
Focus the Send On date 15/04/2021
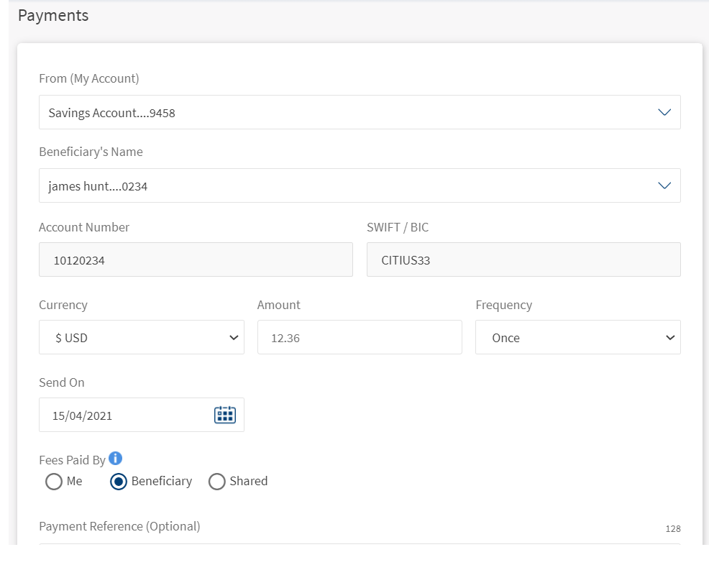click(122, 415)
